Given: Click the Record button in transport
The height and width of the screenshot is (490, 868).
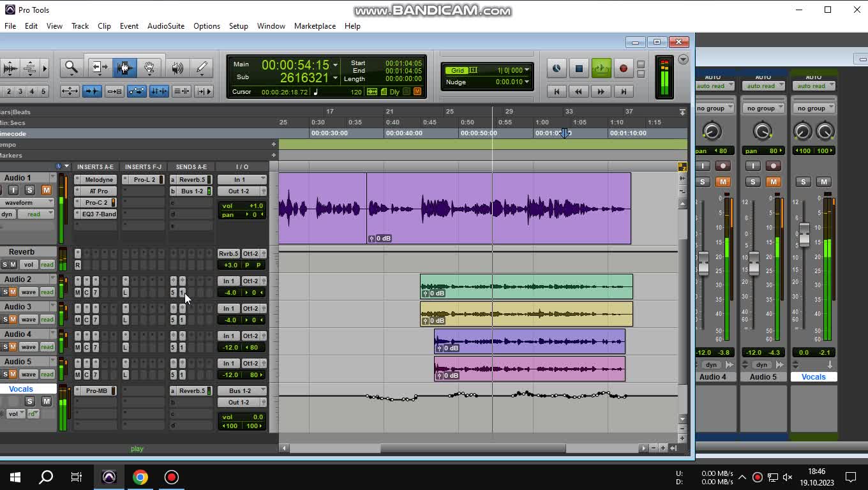Looking at the screenshot, I should point(624,68).
